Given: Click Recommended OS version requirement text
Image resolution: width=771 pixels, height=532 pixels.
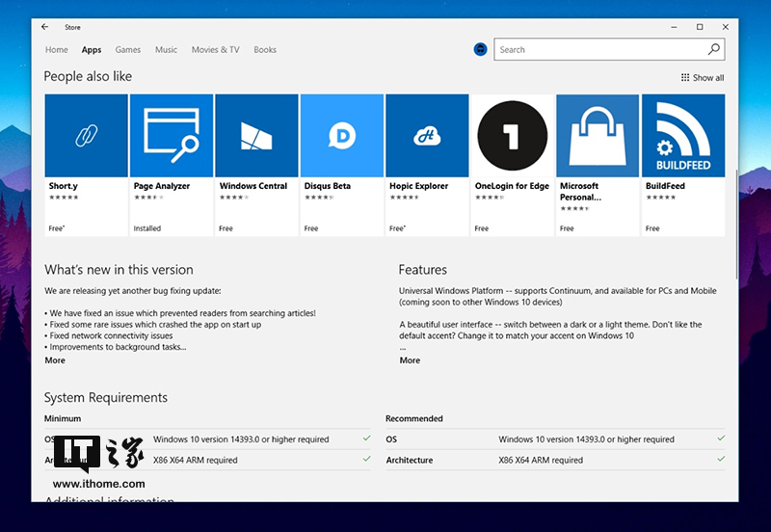Looking at the screenshot, I should [x=586, y=439].
